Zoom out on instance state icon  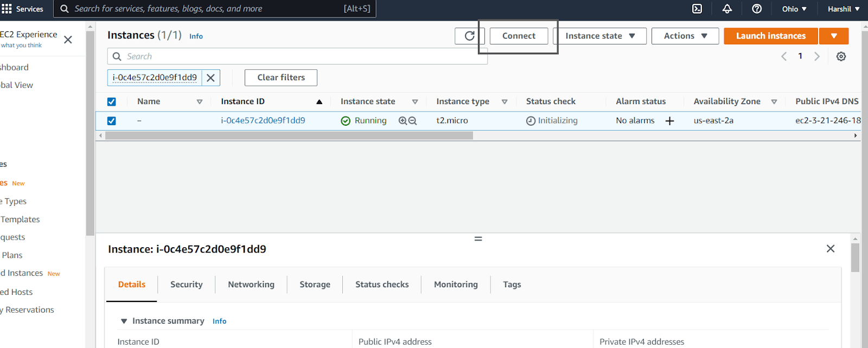point(412,121)
